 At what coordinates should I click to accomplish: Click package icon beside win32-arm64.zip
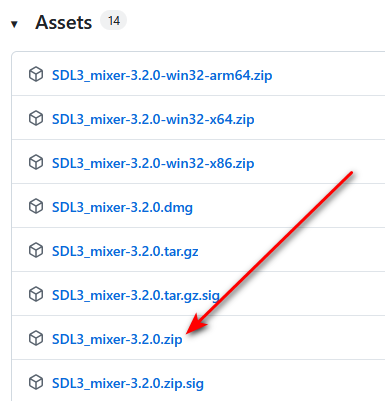coord(36,74)
